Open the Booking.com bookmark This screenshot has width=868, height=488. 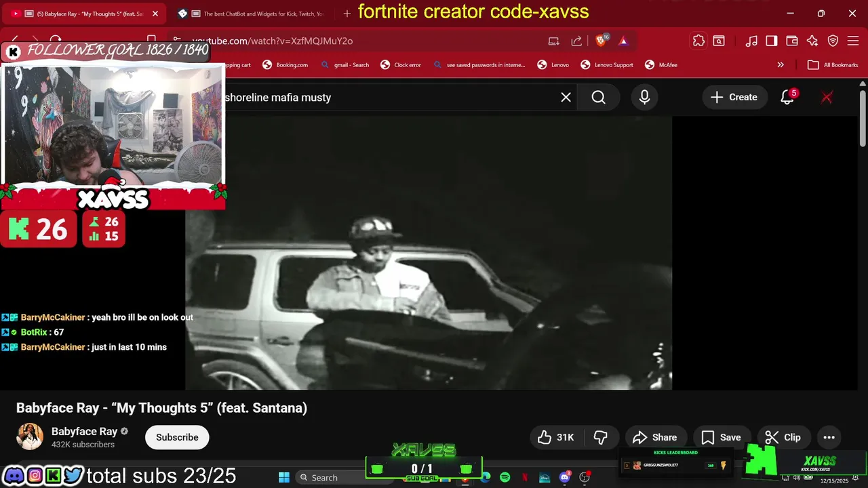click(x=285, y=65)
